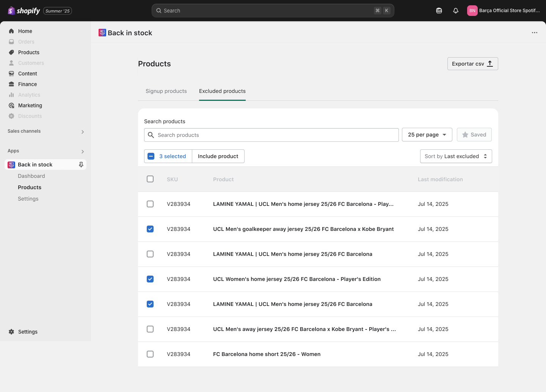This screenshot has width=546, height=392.
Task: Click the top search bar magnifier icon
Action: coord(159,11)
